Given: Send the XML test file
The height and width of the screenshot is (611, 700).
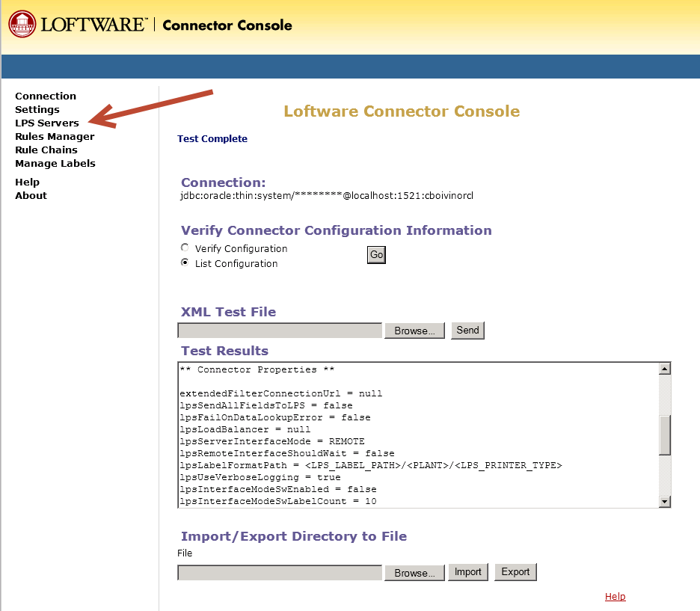Looking at the screenshot, I should pyautogui.click(x=467, y=330).
